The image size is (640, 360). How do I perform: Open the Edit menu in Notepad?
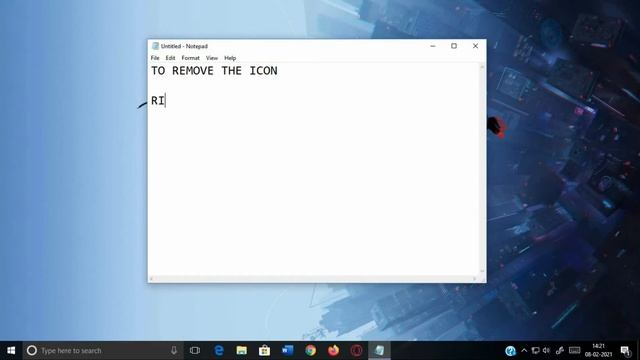(170, 58)
